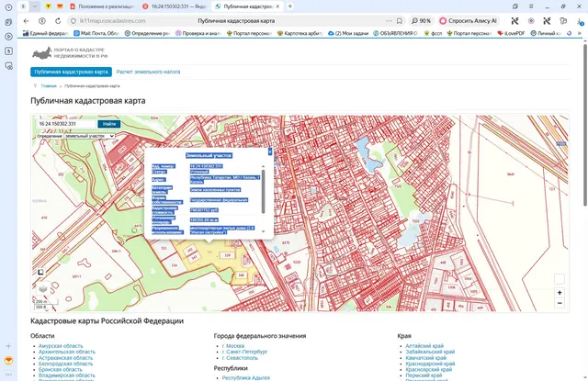Click sidebar tabs counter icon showing 5
The image size is (588, 381).
(8, 50)
